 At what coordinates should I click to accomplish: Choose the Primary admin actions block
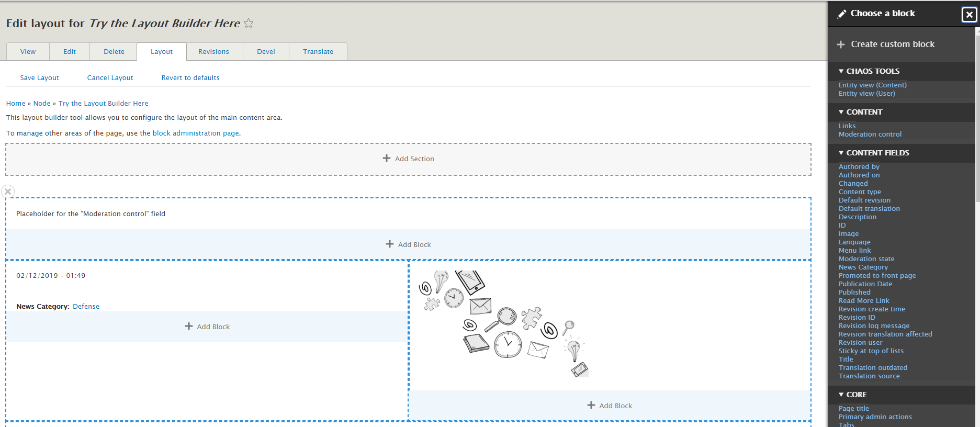point(875,417)
